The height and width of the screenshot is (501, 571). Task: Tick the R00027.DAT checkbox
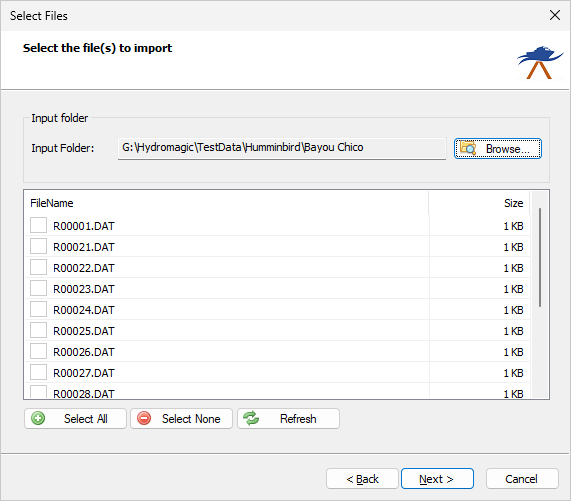coord(38,372)
